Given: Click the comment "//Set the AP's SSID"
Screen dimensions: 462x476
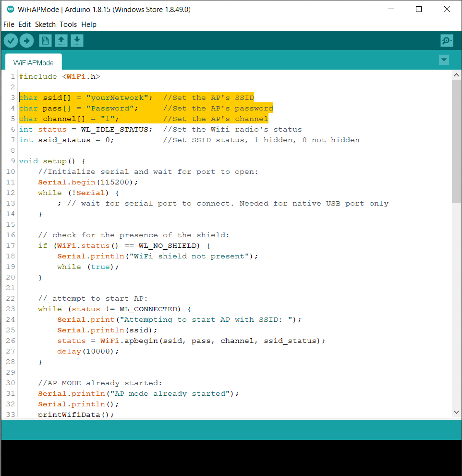Looking at the screenshot, I should [x=208, y=98].
